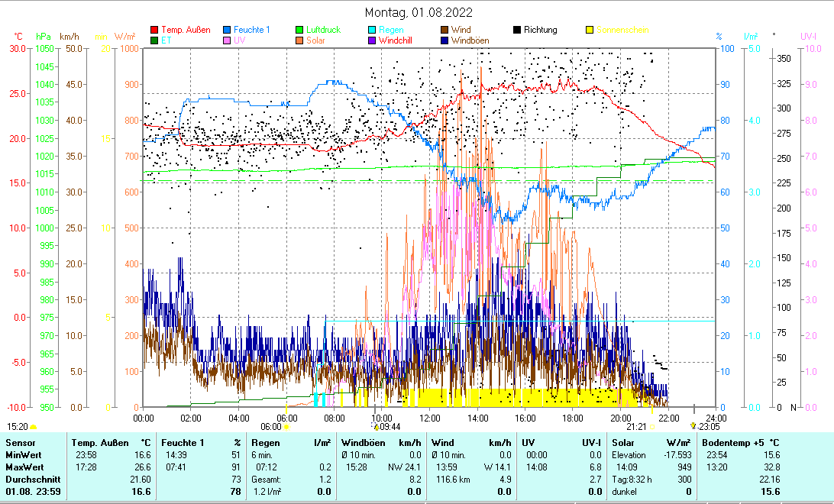Click the 'Tag:8:32 h' day length text
Screen dimensions: 834x504
632,480
